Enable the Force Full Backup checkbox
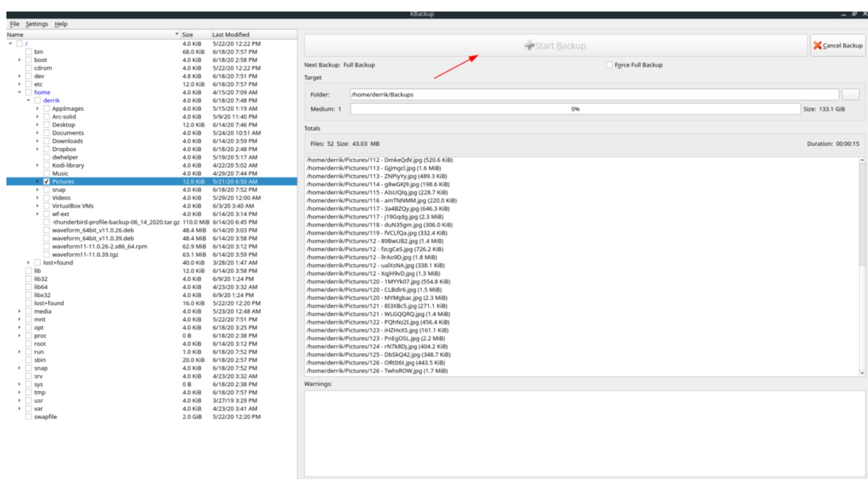 point(609,65)
